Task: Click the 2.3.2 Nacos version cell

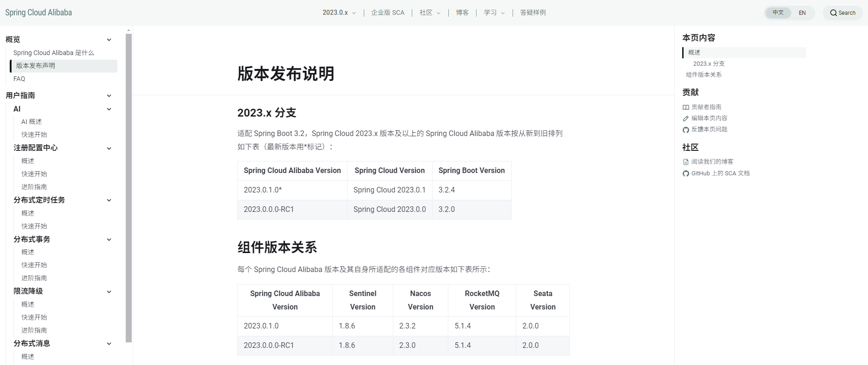Action: click(421, 326)
